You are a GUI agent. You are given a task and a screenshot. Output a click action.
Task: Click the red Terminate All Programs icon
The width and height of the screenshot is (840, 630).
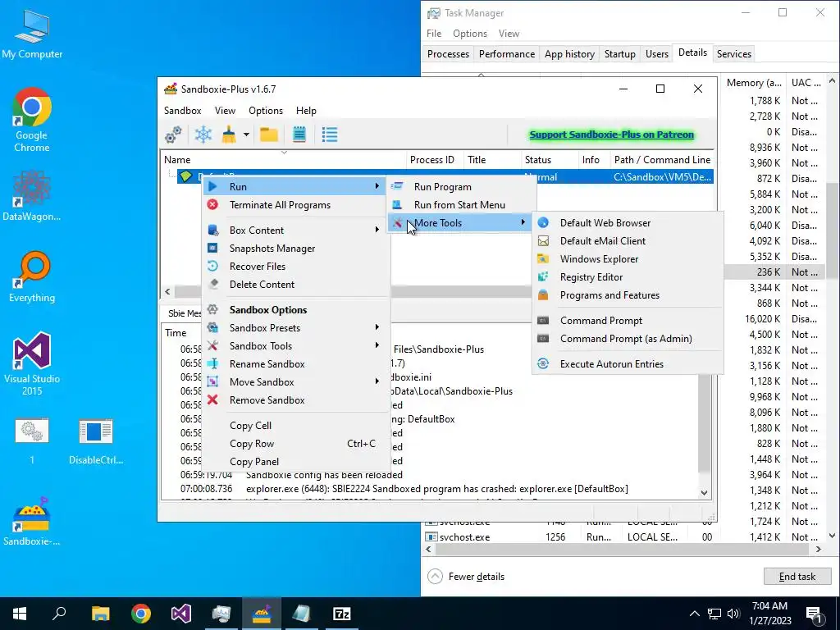[x=212, y=204]
